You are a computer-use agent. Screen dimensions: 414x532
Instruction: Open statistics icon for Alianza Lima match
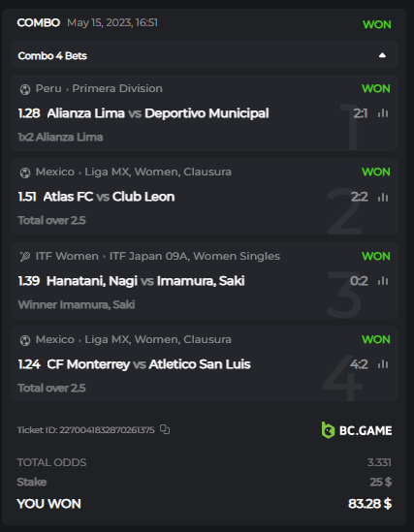tap(383, 113)
